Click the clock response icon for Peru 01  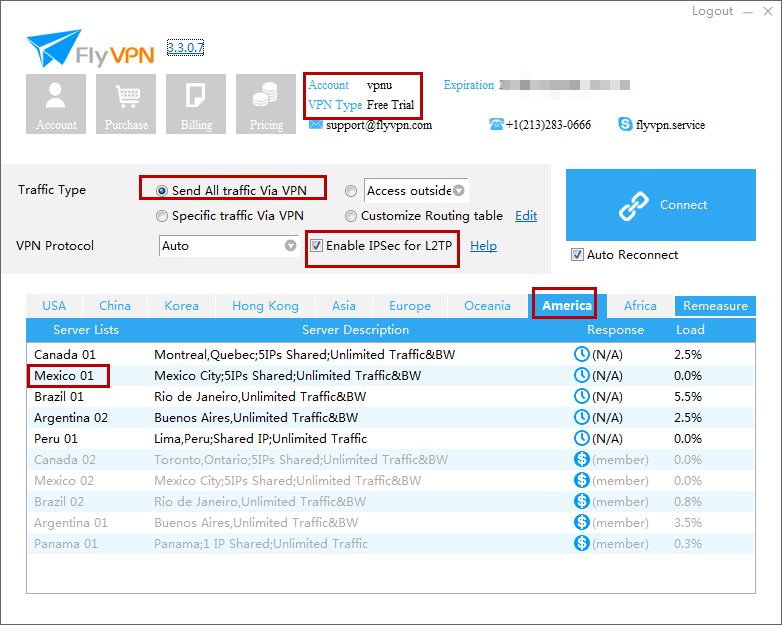click(582, 438)
